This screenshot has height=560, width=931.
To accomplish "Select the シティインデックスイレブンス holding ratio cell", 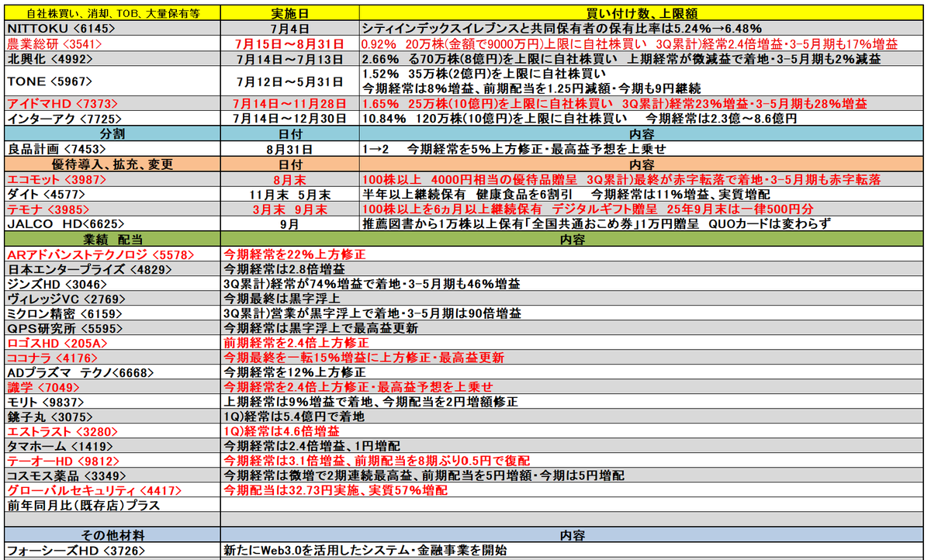I will 641,28.
